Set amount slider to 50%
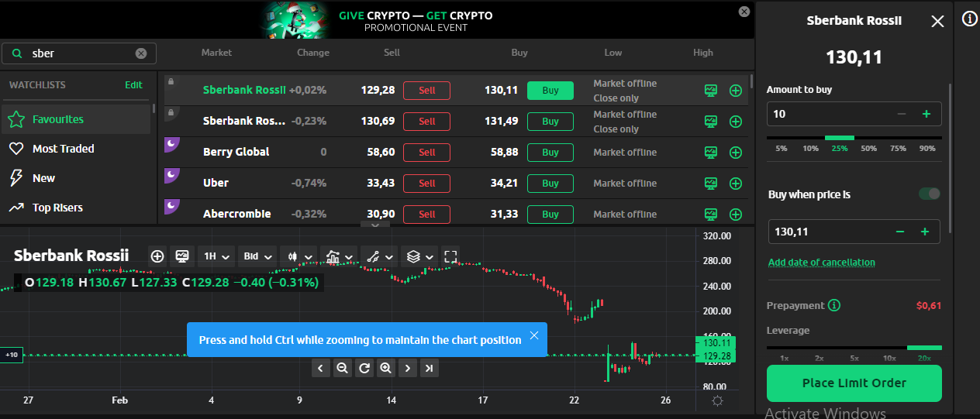Viewport: 980px width, 419px height. coord(868,148)
